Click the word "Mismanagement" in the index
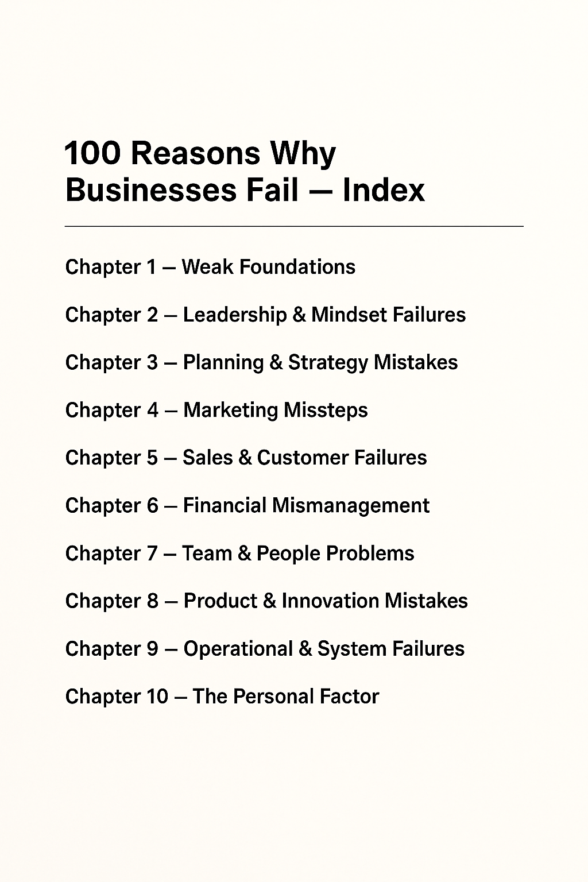This screenshot has height=882, width=588. (x=350, y=505)
